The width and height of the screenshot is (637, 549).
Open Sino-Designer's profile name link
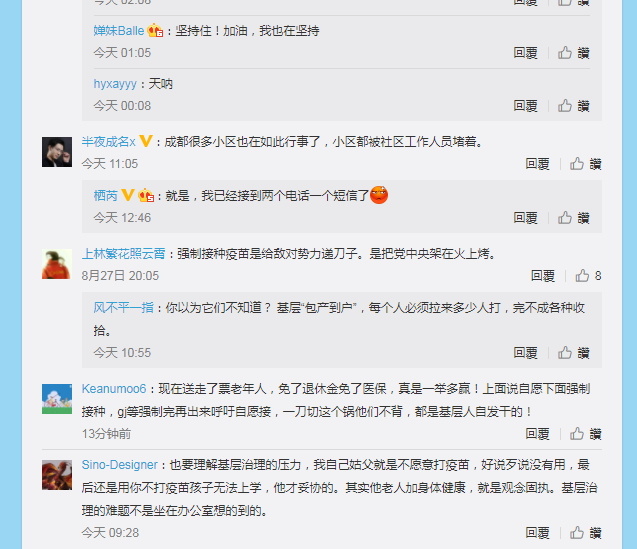(x=119, y=464)
